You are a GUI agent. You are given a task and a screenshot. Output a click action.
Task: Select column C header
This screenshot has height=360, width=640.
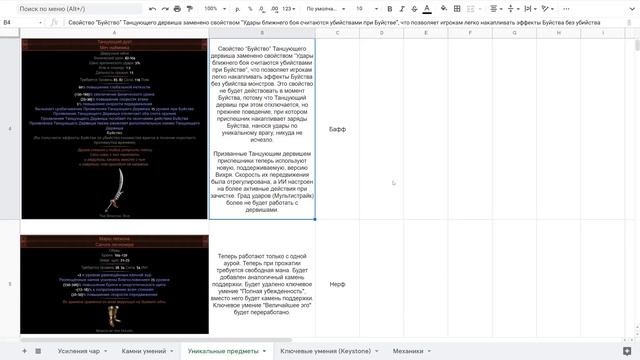[337, 33]
